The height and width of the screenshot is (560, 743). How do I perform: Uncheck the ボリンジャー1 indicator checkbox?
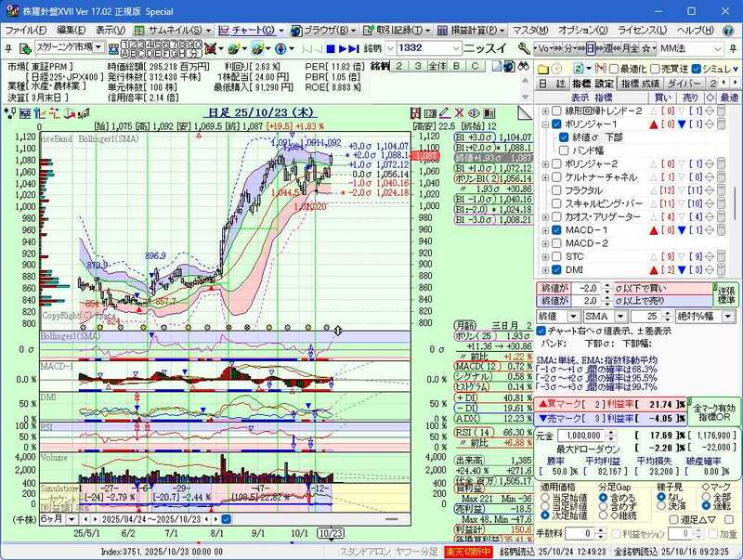coord(555,124)
